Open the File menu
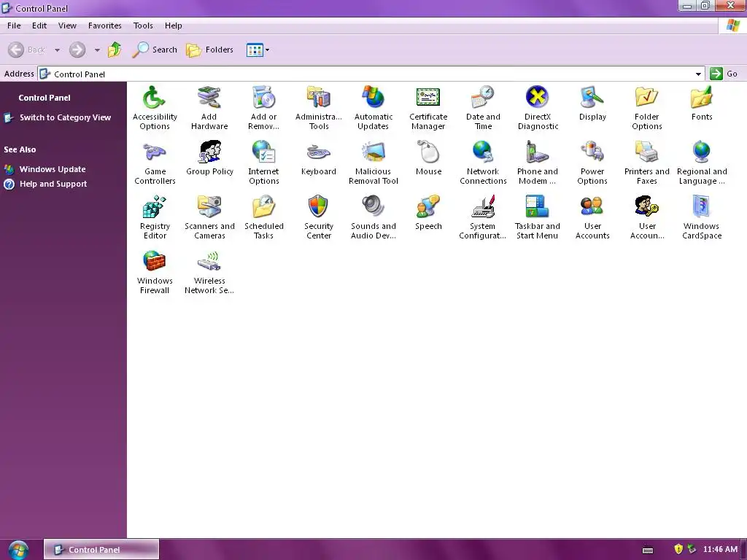The width and height of the screenshot is (747, 560). pyautogui.click(x=14, y=26)
